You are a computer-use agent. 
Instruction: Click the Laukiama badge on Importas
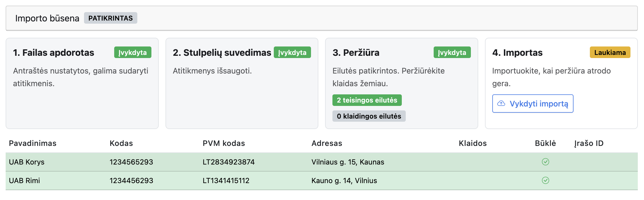(x=610, y=52)
